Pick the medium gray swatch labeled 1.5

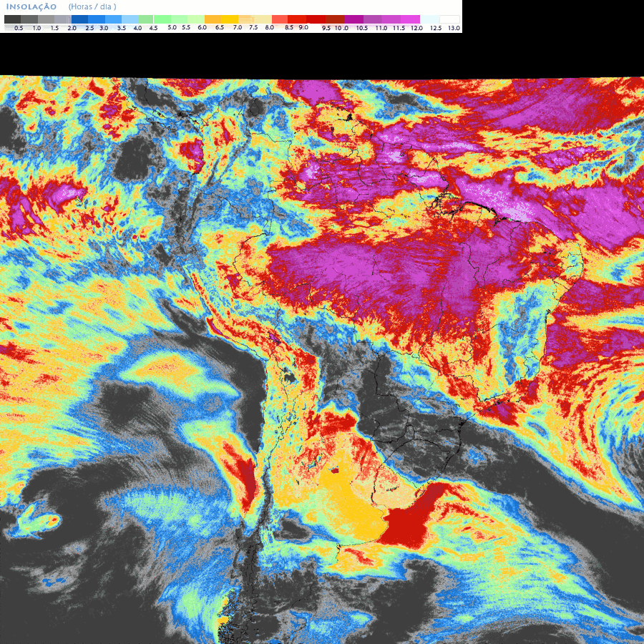(x=46, y=19)
